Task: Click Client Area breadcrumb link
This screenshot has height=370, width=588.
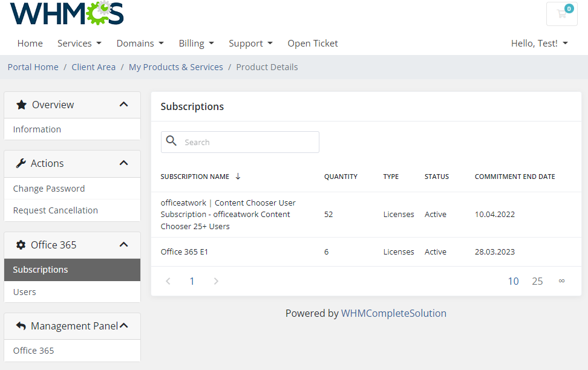Action: pos(93,67)
